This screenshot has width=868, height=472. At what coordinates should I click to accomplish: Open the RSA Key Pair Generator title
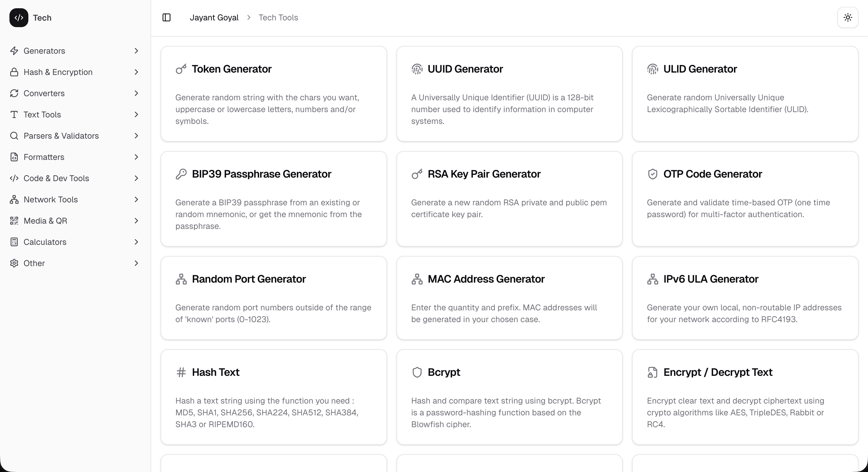coord(484,174)
